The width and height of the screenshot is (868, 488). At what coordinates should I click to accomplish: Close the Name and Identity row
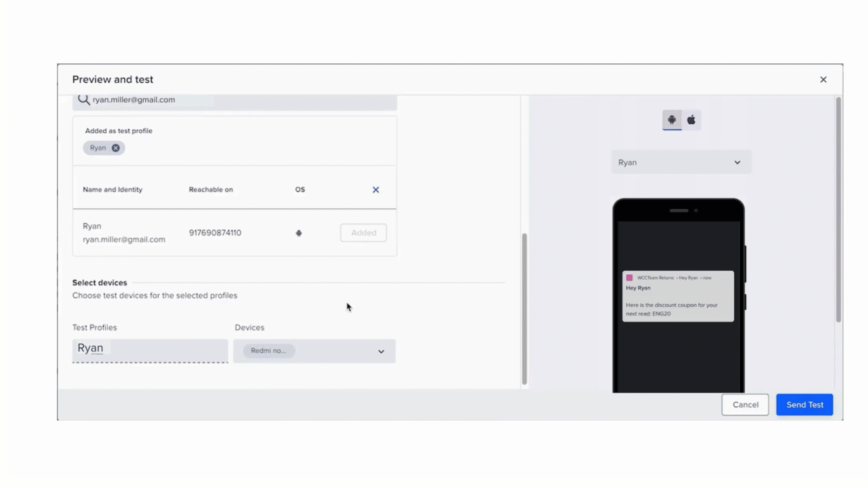[376, 189]
